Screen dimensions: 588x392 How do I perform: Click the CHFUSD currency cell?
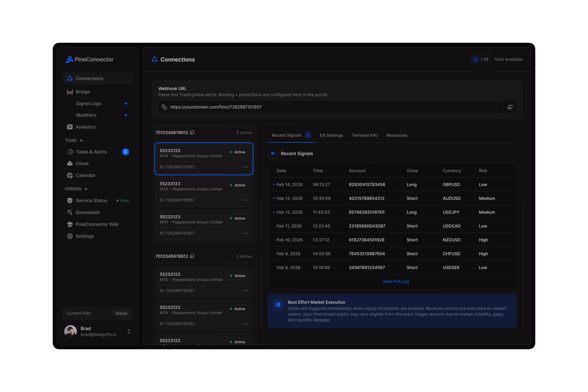click(451, 253)
